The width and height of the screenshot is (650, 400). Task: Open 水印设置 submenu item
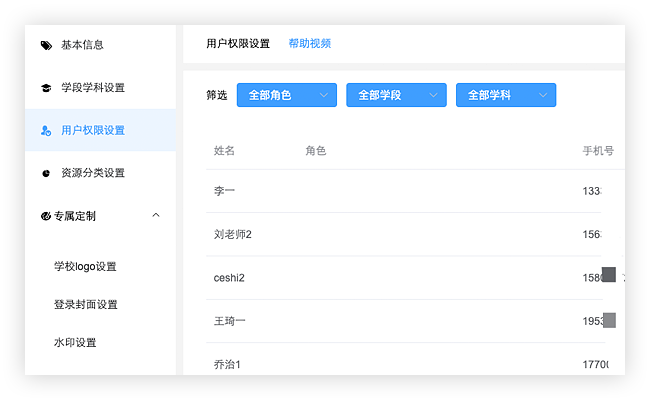75,343
